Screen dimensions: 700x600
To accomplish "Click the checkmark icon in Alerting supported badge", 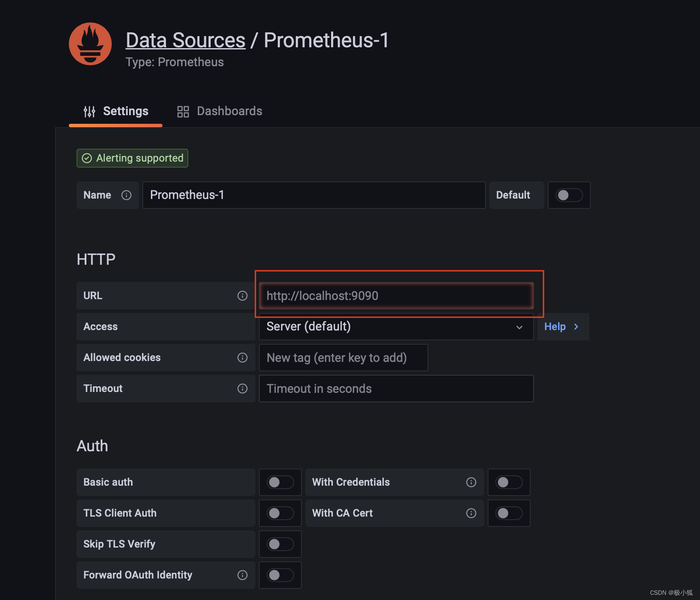I will [x=87, y=158].
